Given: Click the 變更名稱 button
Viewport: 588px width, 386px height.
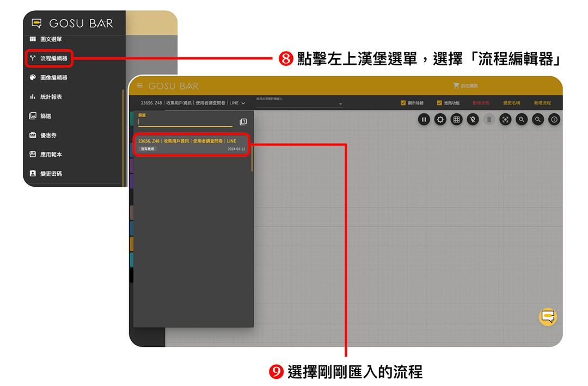Looking at the screenshot, I should [511, 103].
